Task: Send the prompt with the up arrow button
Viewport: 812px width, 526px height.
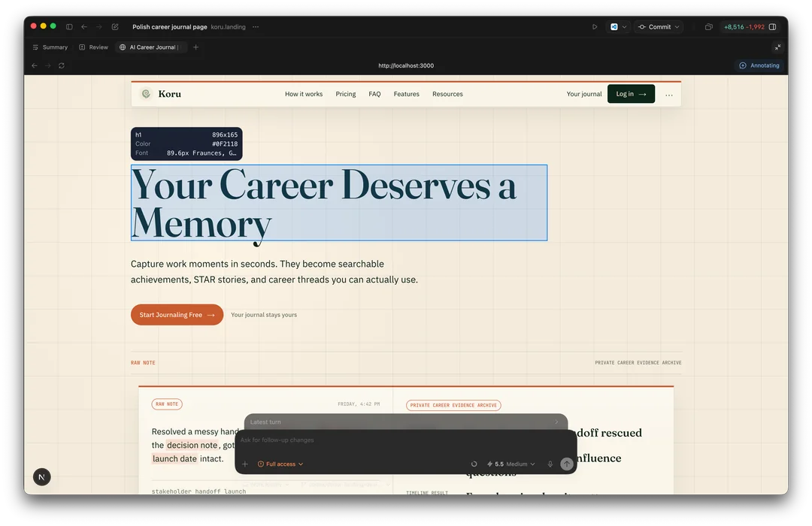Action: tap(567, 464)
